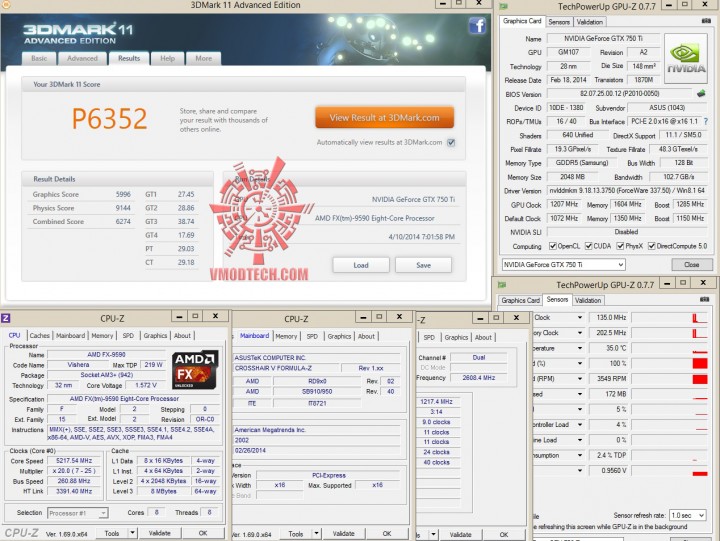Open the sensor refresh rate dropdown

[687, 515]
